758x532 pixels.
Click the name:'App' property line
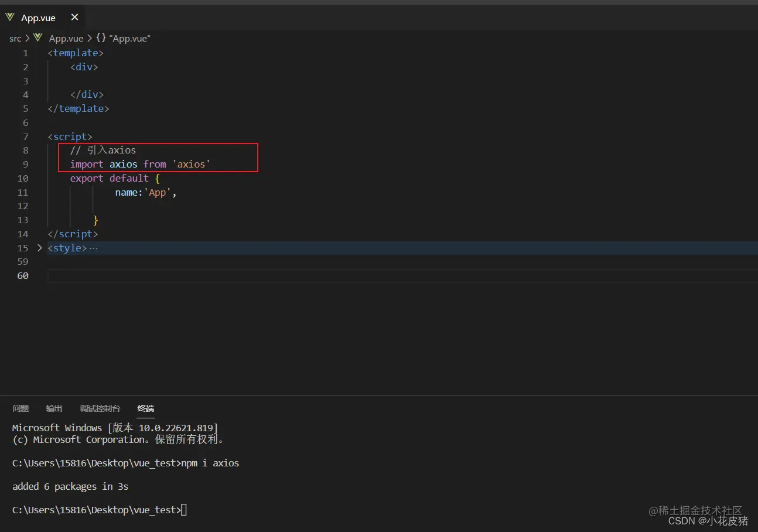(146, 192)
